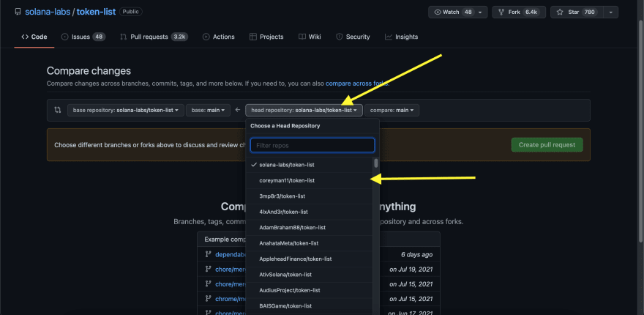
Task: Click the repository icon beside solana-labs
Action: click(18, 12)
